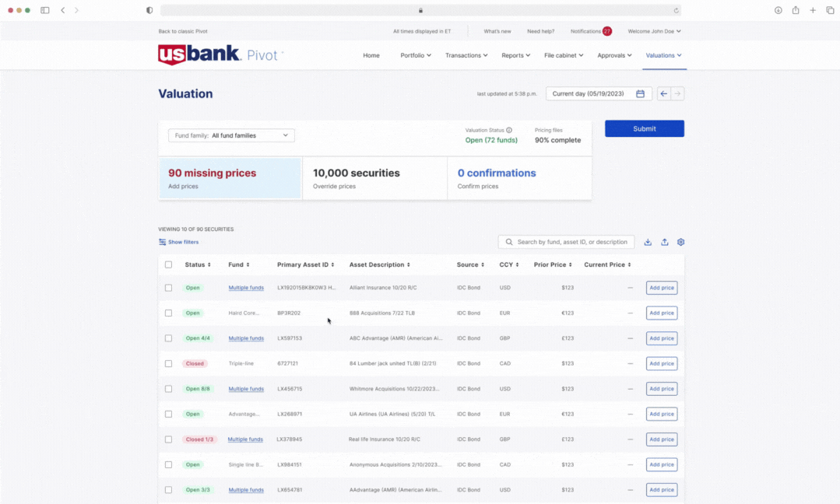Sort by Asset Description arrows
This screenshot has width=840, height=504.
408,265
